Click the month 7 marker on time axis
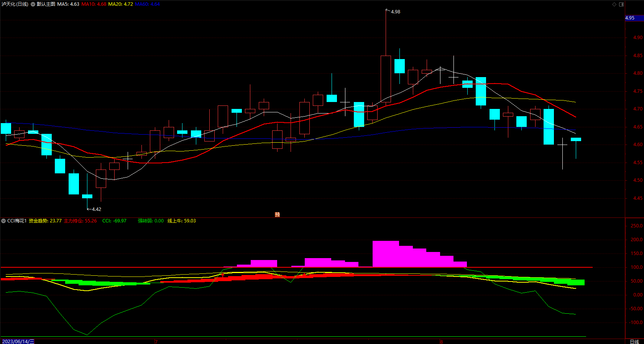 (x=156, y=342)
